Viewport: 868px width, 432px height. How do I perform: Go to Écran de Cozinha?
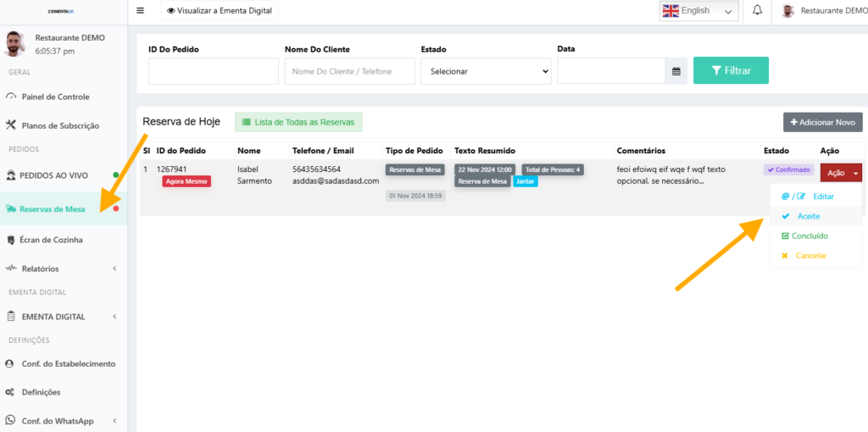[52, 240]
